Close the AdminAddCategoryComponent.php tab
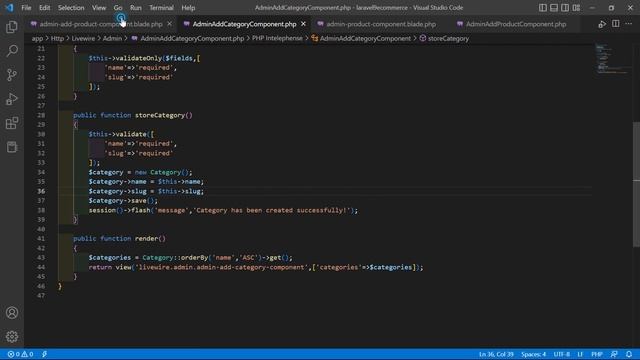Screen dimensions: 640x360 [303, 24]
